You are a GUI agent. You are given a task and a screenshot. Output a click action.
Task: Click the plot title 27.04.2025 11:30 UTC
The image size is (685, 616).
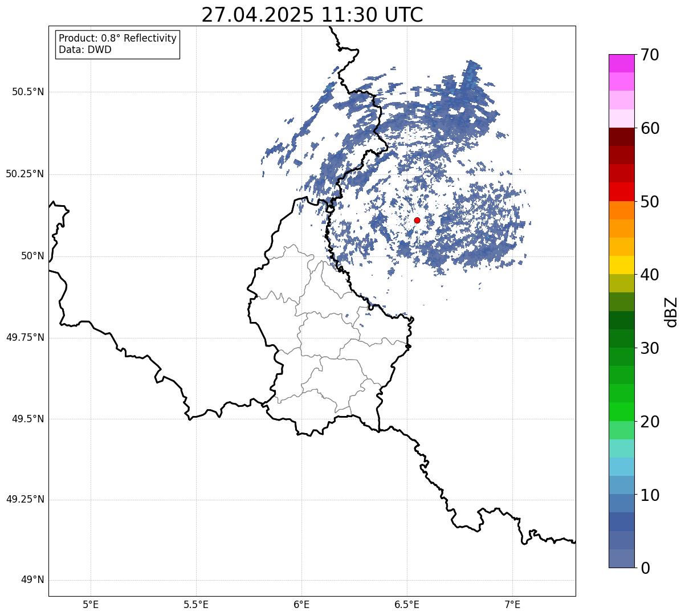(312, 14)
